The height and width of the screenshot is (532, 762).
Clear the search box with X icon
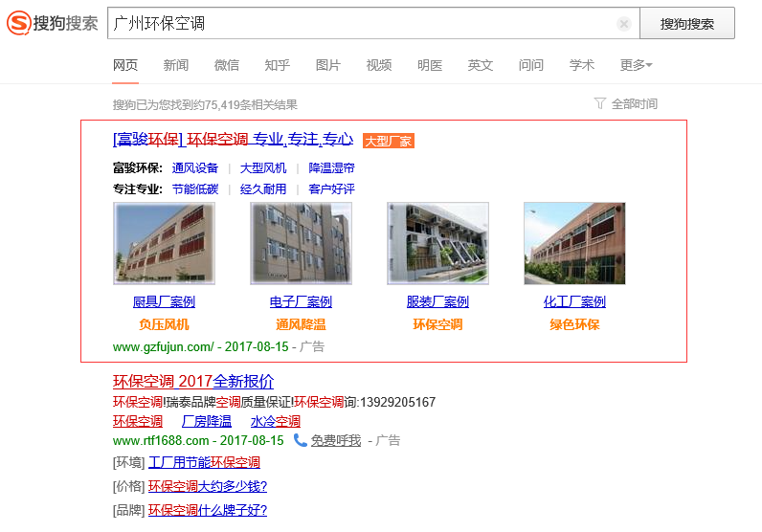(x=624, y=24)
